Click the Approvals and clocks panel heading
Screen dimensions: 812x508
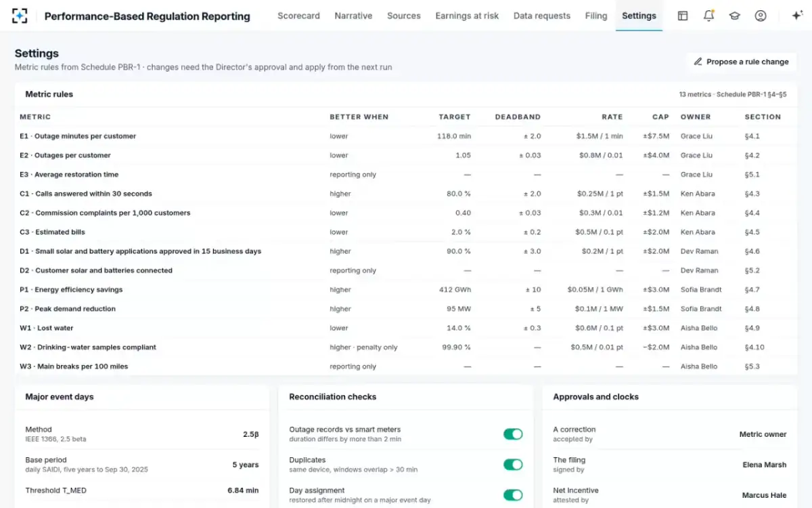click(x=595, y=397)
